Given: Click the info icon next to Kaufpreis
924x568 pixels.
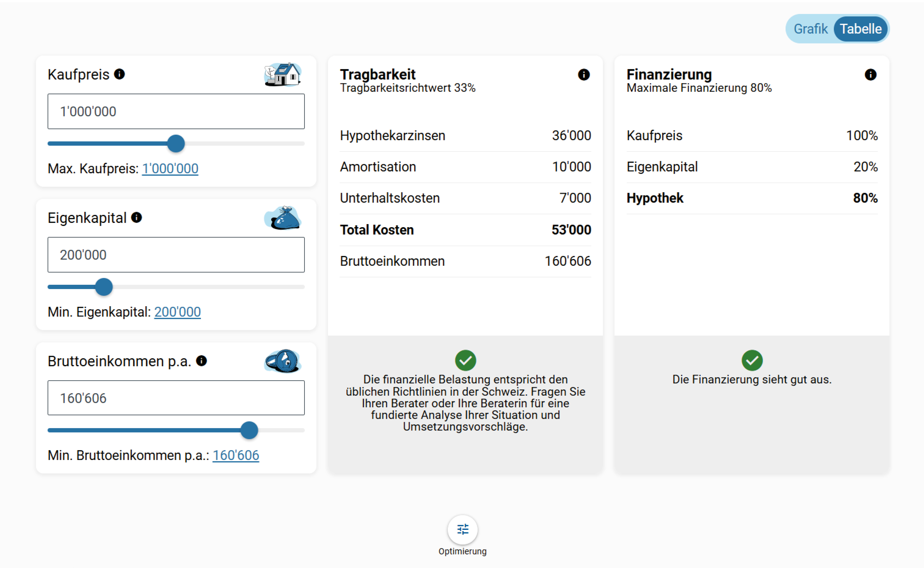Looking at the screenshot, I should 120,74.
